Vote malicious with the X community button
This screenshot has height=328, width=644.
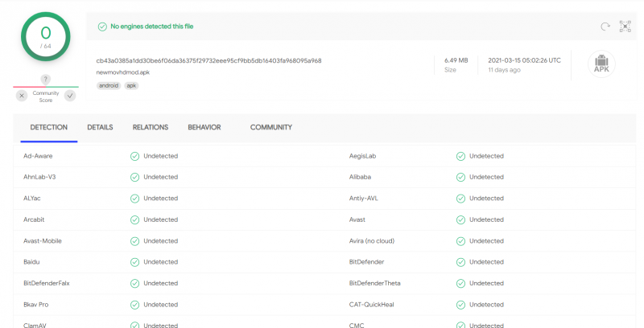[x=22, y=96]
